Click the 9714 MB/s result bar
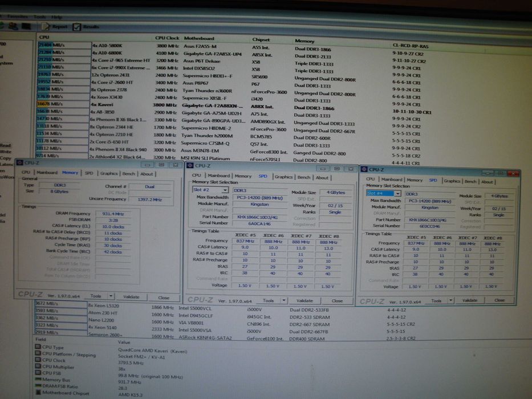This screenshot has height=399, width=532. [62, 156]
